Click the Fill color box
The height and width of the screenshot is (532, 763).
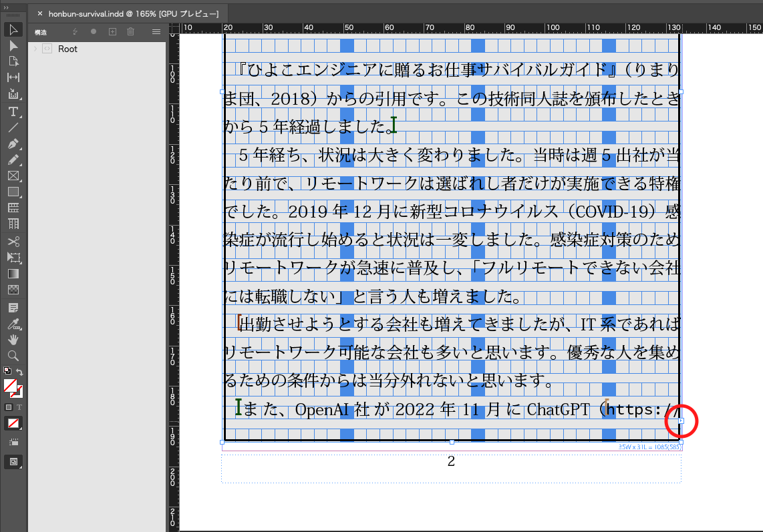(x=10, y=385)
